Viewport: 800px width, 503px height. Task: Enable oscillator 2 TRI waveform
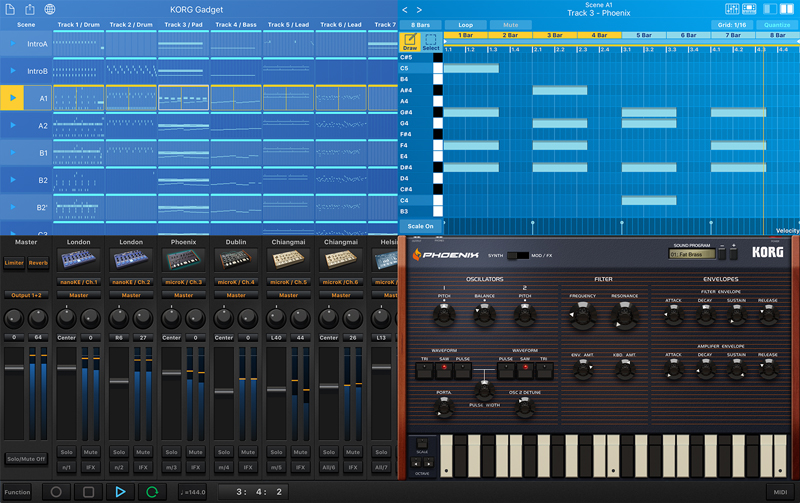click(544, 370)
